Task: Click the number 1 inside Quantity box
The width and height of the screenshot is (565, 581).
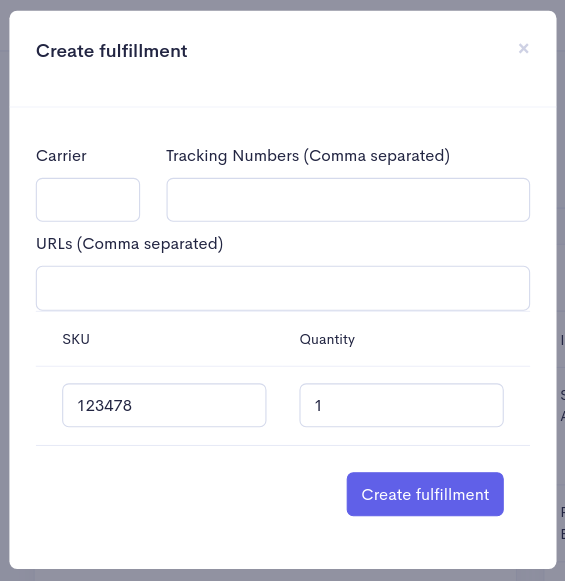Action: click(x=318, y=406)
